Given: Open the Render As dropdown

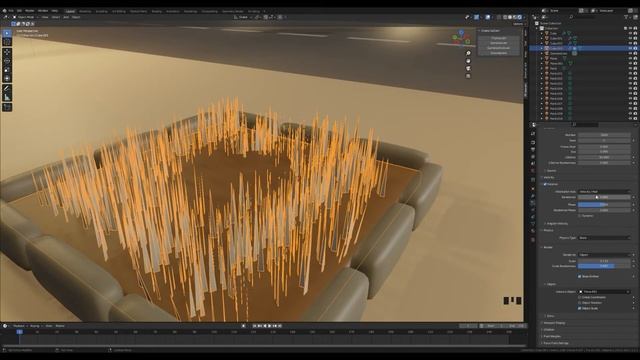Looking at the screenshot, I should (x=604, y=255).
